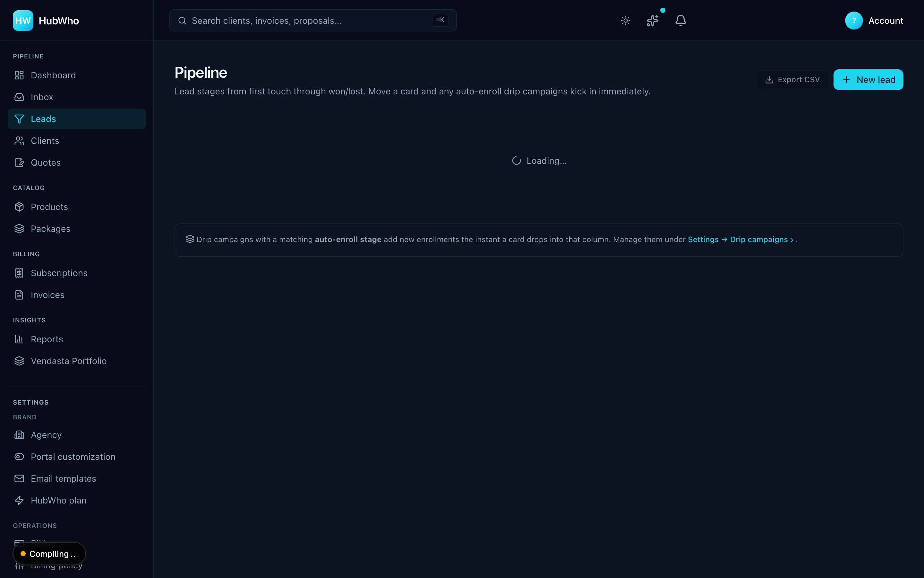This screenshot has height=578, width=924.
Task: Click the Export CSV button
Action: [792, 80]
